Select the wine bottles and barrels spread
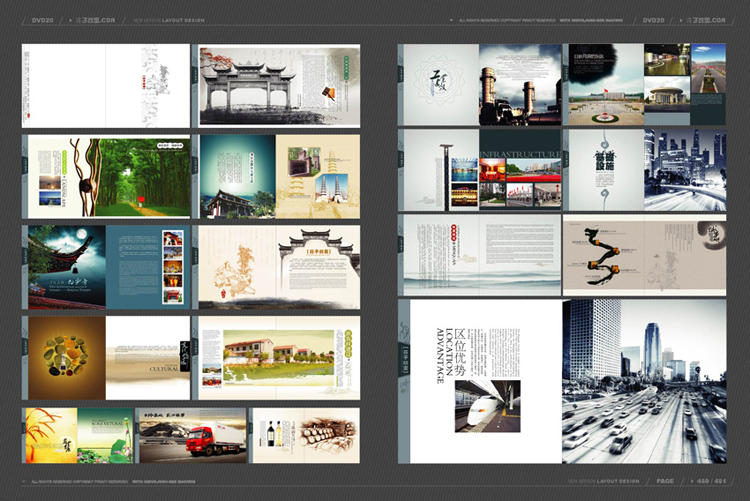750x501 pixels. click(x=303, y=435)
